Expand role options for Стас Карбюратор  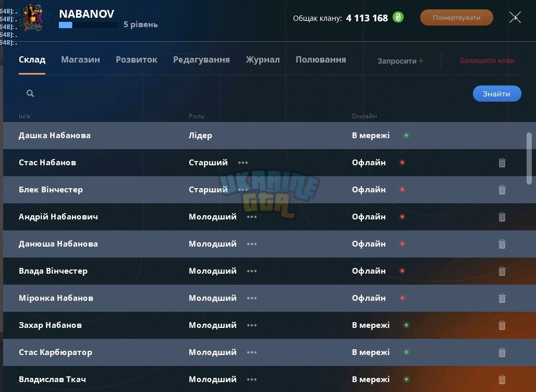(252, 352)
